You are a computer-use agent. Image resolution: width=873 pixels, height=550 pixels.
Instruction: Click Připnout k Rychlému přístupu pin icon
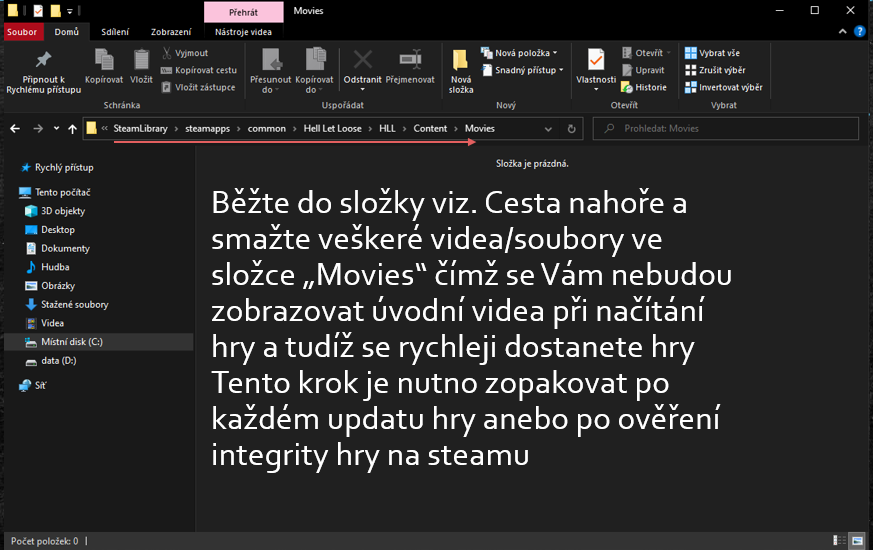point(43,60)
